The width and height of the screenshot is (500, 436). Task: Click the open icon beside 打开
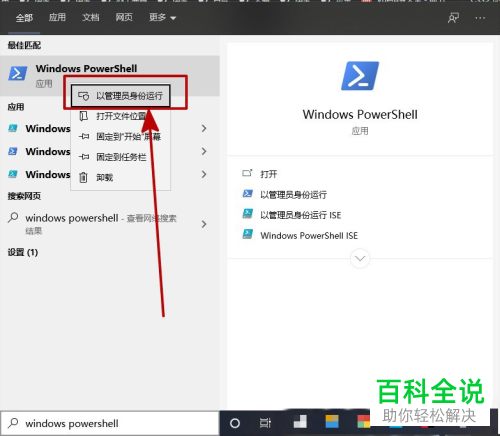pos(247,173)
